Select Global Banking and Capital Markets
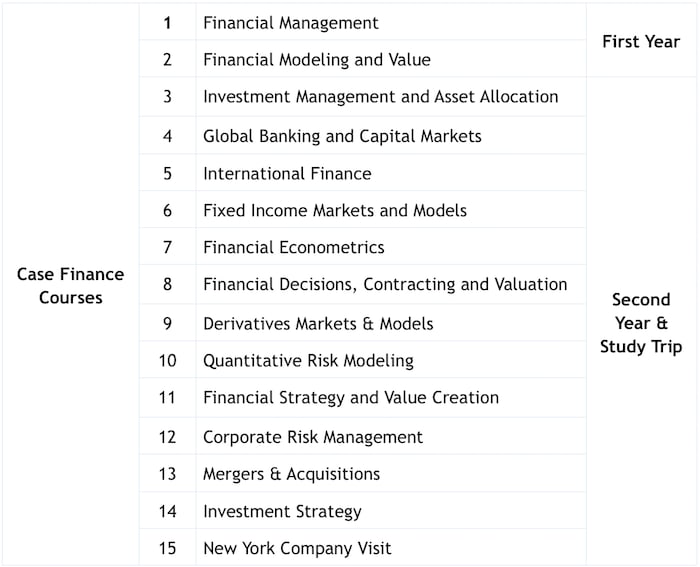Image resolution: width=700 pixels, height=567 pixels. click(342, 136)
